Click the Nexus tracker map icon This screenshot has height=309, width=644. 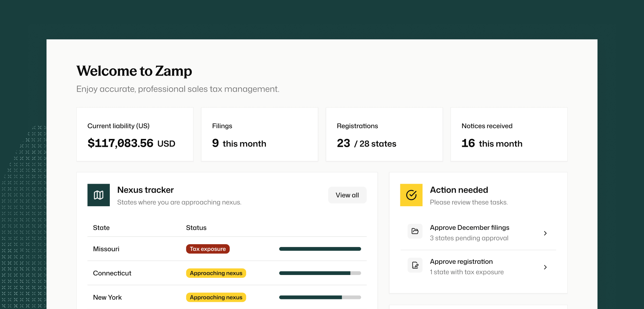(99, 195)
